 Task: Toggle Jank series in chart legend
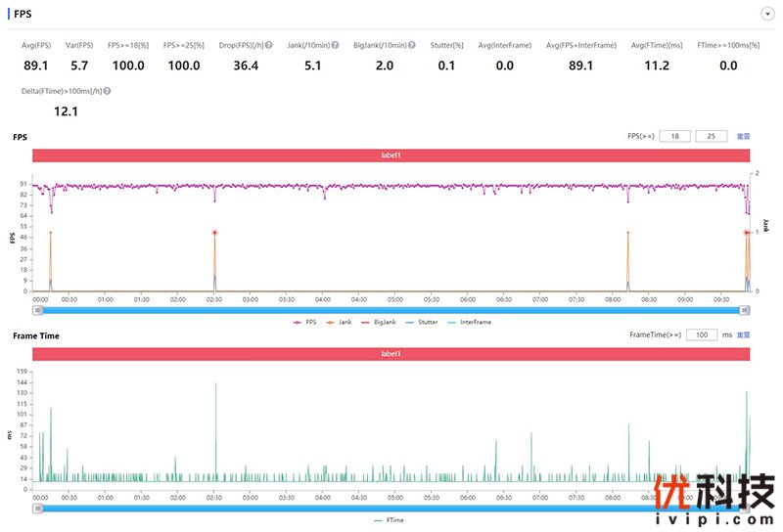click(338, 322)
